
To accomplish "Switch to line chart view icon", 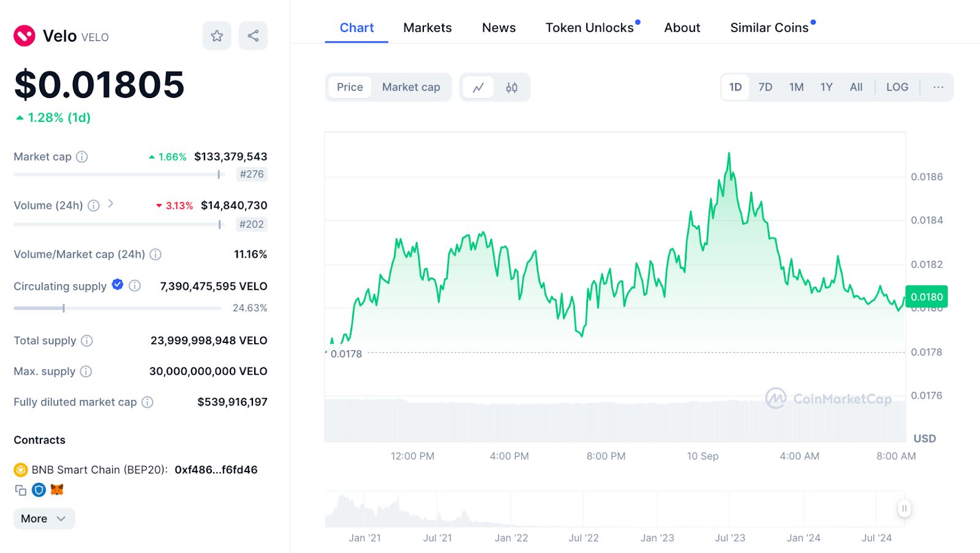I will point(478,88).
